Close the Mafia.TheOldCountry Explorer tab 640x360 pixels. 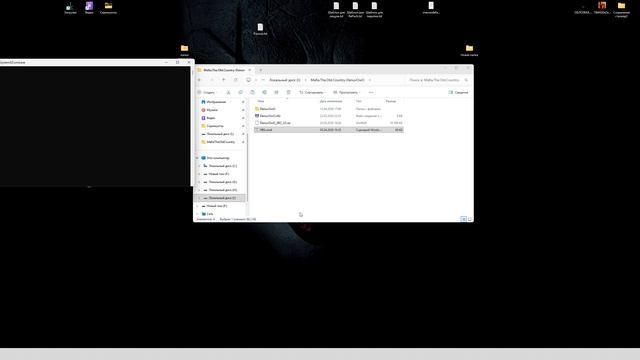pos(250,70)
